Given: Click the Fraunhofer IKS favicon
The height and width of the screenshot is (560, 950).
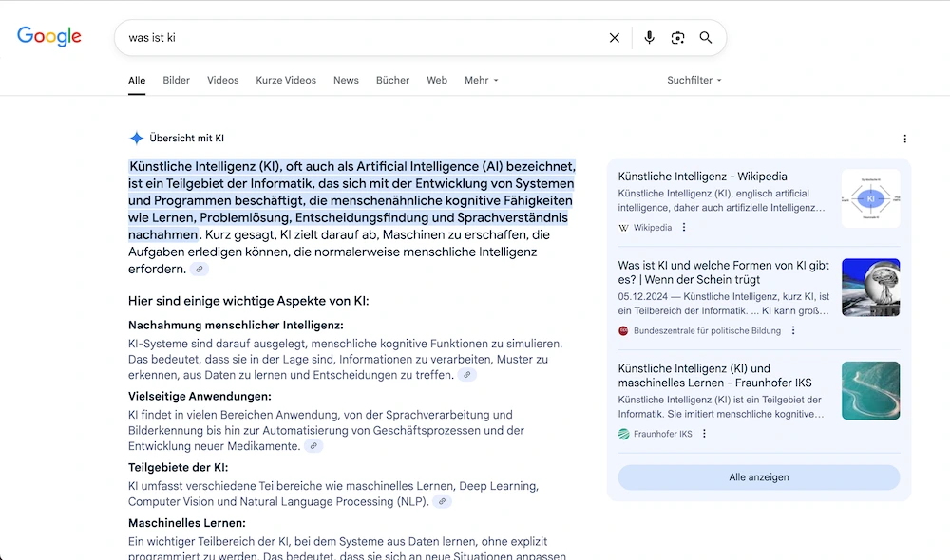Looking at the screenshot, I should tap(623, 434).
